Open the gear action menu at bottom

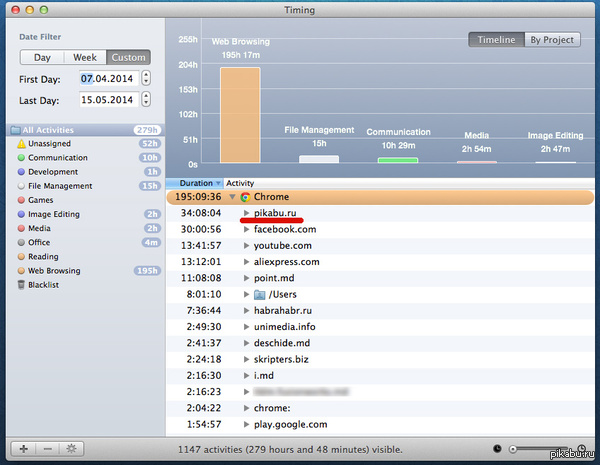point(70,450)
